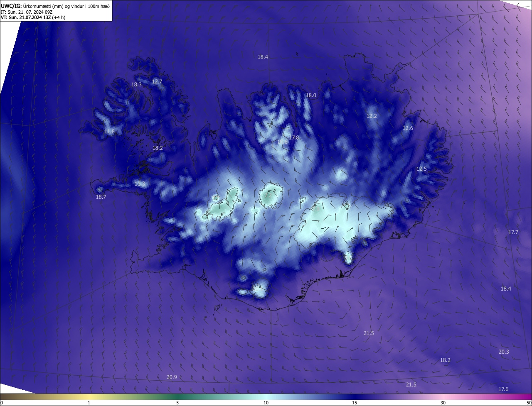
Task: Click the 18.0 value label
Action: click(311, 95)
